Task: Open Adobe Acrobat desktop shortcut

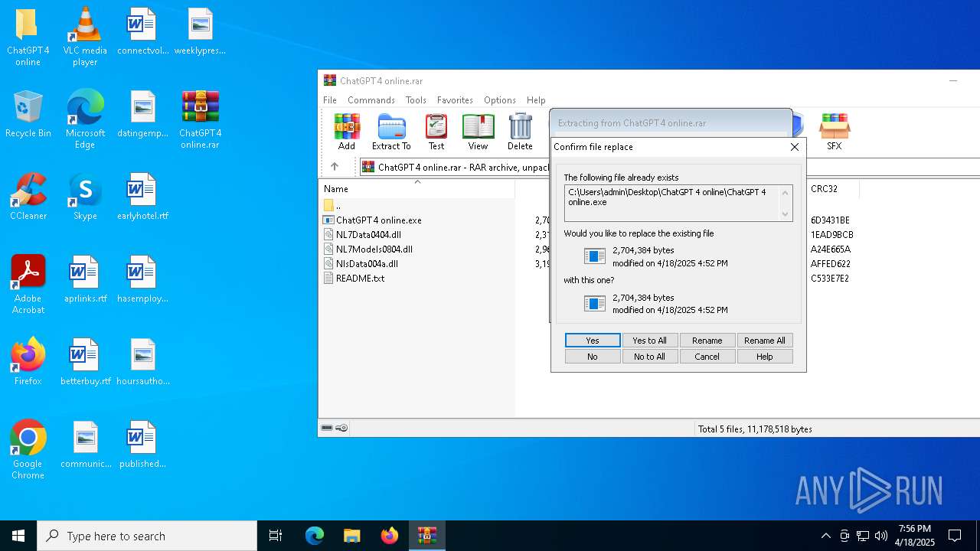Action: click(x=28, y=285)
